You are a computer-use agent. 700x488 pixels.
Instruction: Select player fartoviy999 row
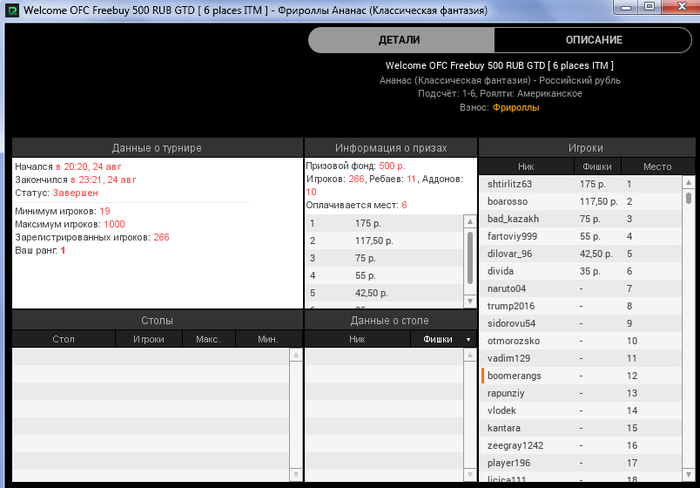tap(581, 236)
